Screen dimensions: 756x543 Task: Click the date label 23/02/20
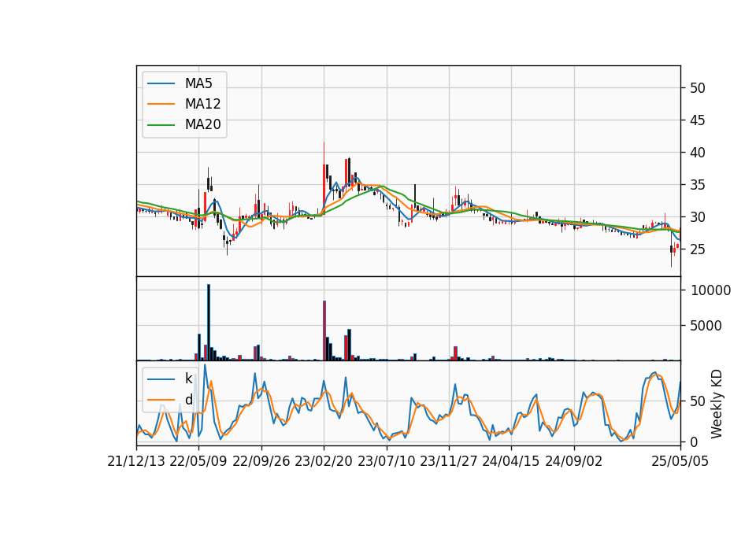324,461
